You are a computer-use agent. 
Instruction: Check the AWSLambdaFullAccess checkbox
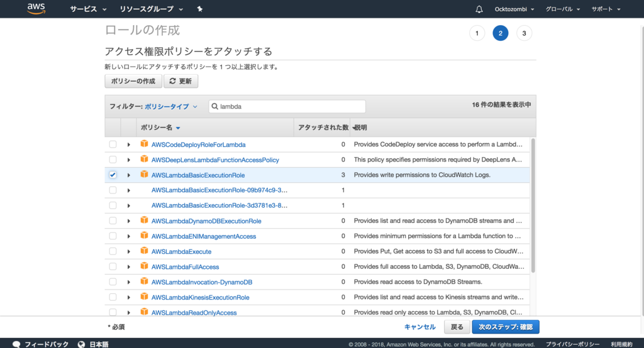[x=113, y=266]
